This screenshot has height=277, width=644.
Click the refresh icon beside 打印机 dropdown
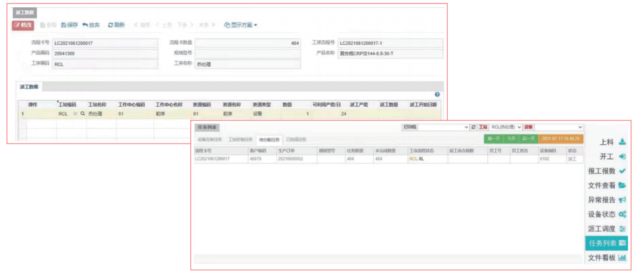pyautogui.click(x=473, y=127)
